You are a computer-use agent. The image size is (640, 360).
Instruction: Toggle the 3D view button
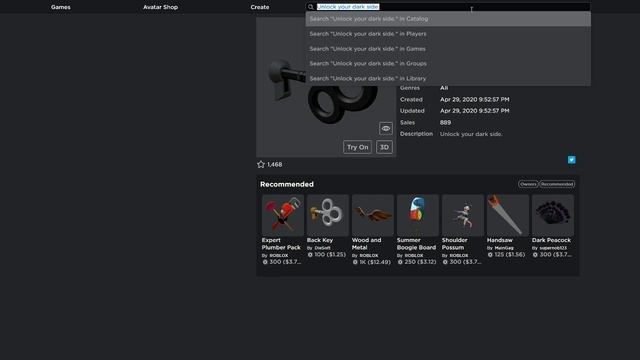pyautogui.click(x=384, y=147)
